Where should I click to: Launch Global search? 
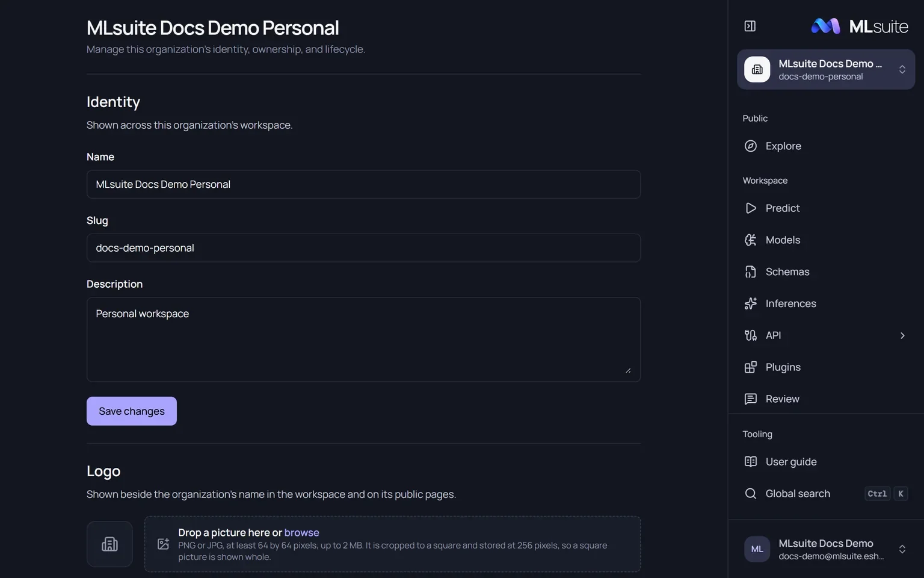(826, 494)
